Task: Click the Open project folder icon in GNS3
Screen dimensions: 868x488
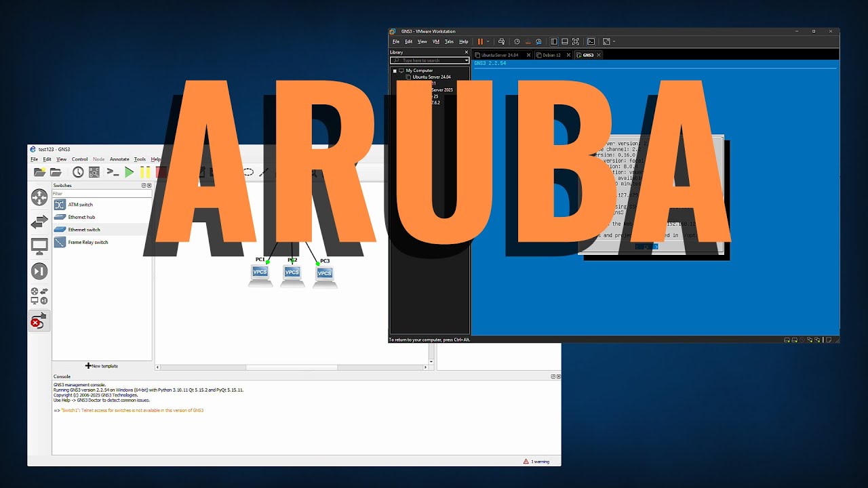Action: pos(56,172)
